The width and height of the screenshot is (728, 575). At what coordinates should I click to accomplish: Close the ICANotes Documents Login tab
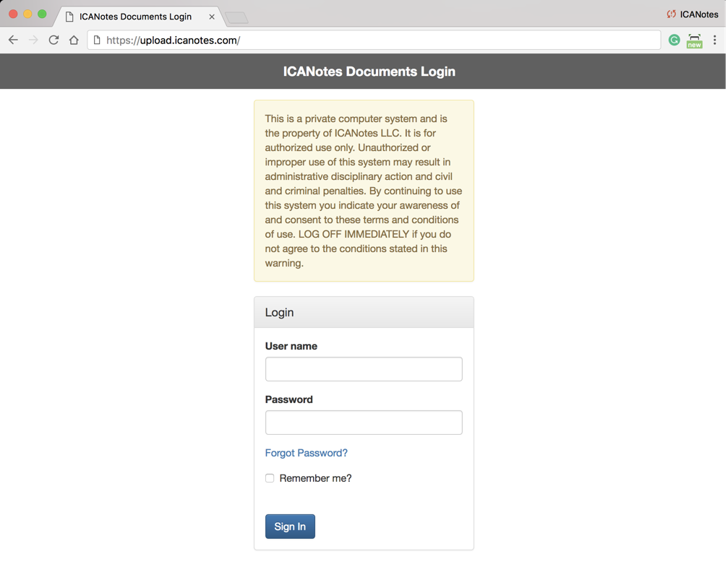[x=212, y=17]
